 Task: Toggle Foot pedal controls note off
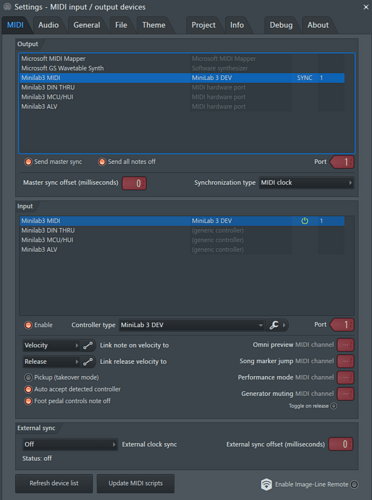[x=29, y=401]
